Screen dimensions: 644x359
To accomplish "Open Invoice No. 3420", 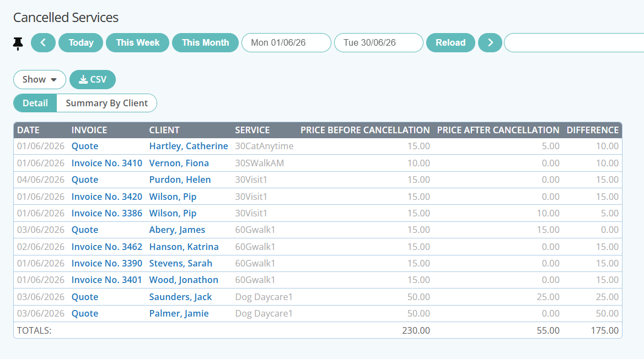I will 107,197.
